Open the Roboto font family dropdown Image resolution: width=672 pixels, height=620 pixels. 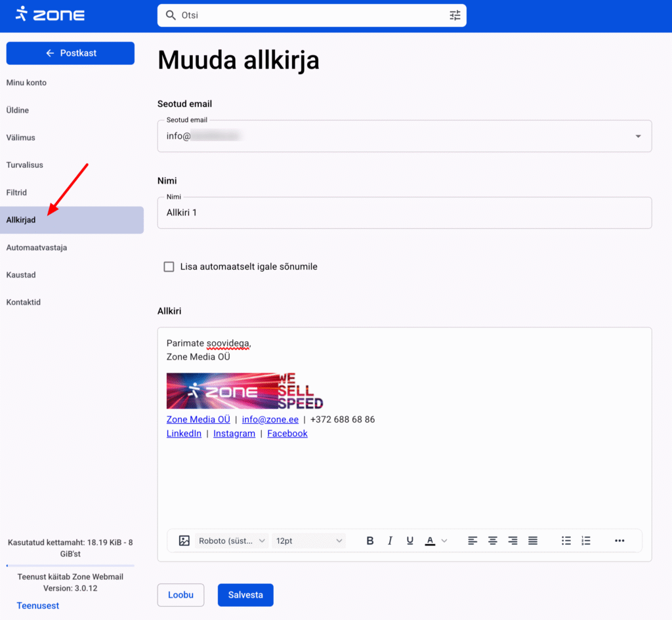[232, 541]
